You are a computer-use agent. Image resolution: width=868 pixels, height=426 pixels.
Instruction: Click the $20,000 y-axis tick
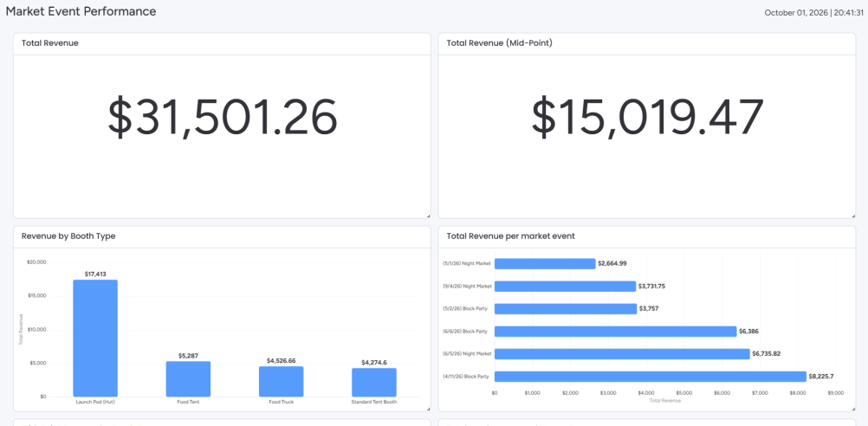tap(36, 262)
